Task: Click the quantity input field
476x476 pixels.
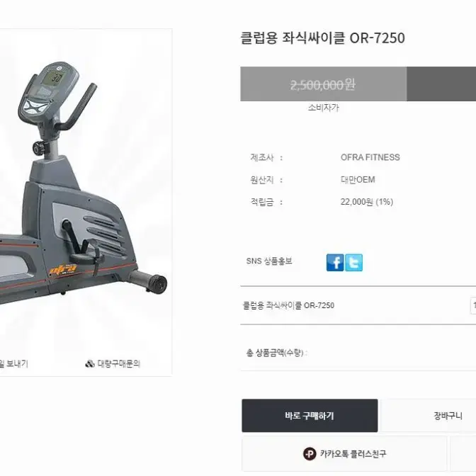Action: click(x=473, y=306)
